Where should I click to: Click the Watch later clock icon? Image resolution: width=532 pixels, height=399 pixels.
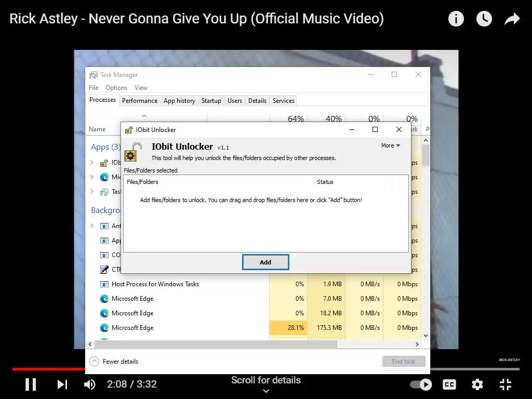click(484, 19)
